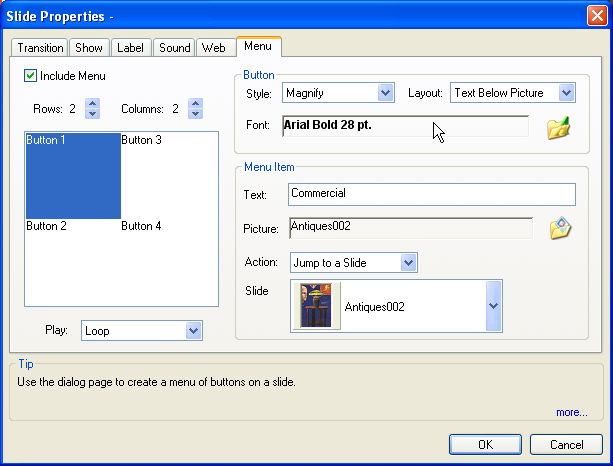This screenshot has height=466, width=613.
Task: Increase the Rows count
Action: pyautogui.click(x=92, y=104)
